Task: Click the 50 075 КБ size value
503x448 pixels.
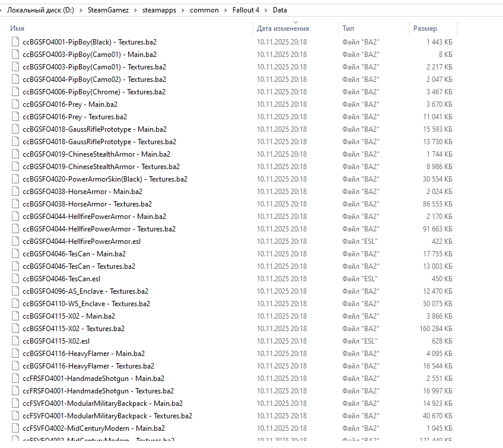Action: 438,304
